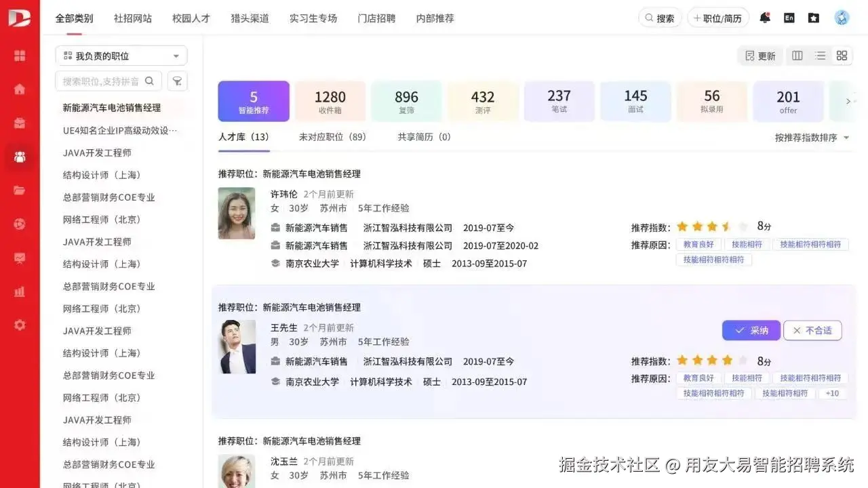Mark 王先生 as 不合适

pyautogui.click(x=812, y=331)
